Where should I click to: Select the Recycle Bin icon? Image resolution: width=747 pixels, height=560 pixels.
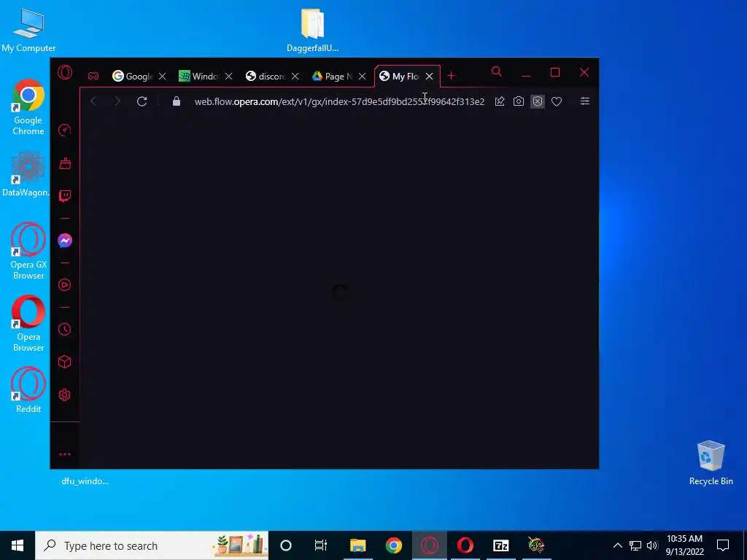point(711,463)
